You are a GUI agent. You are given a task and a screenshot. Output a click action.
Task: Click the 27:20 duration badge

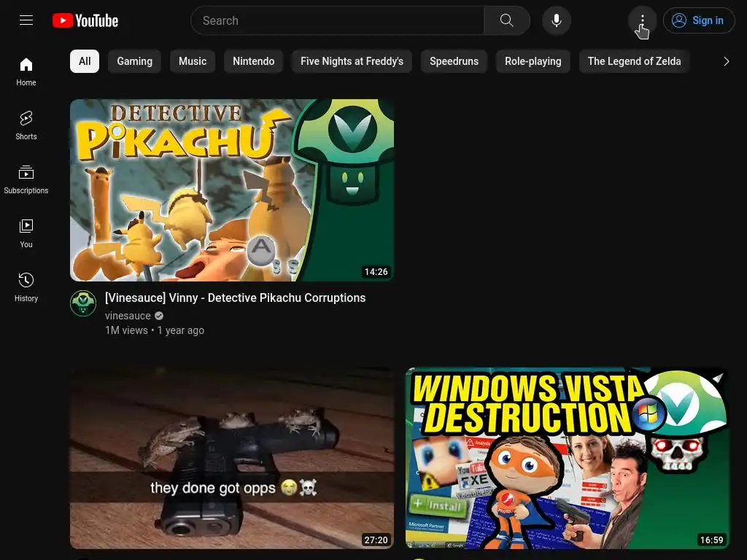(376, 540)
